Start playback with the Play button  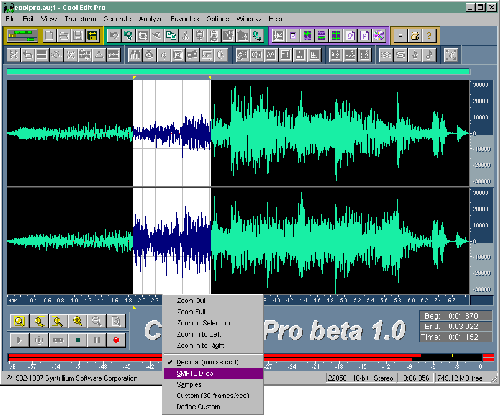click(19, 340)
